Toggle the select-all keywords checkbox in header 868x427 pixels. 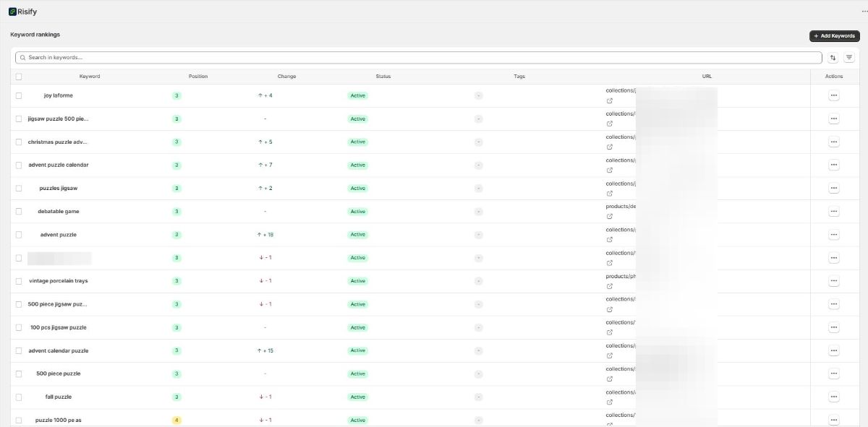(x=19, y=77)
